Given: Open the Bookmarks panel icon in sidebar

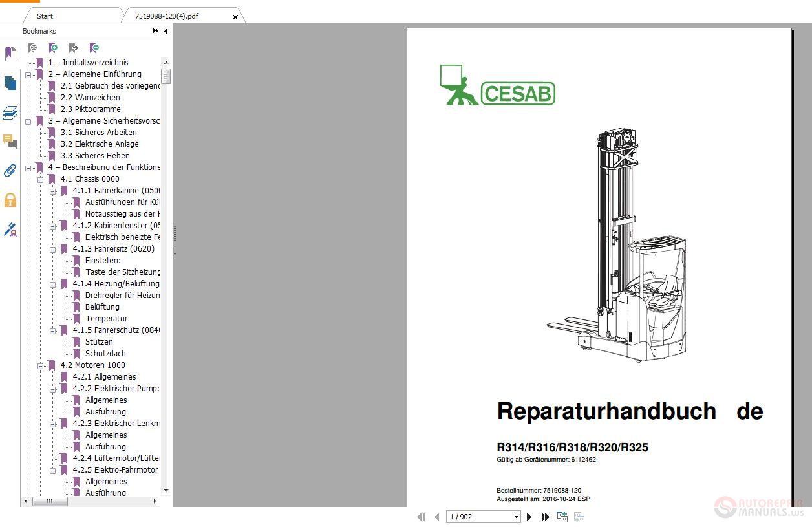Looking at the screenshot, I should (10, 54).
